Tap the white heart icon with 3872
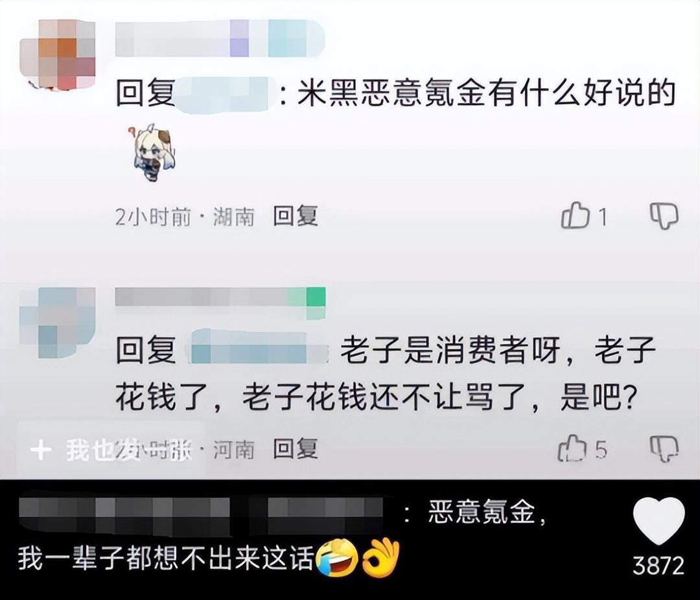700x600 pixels. pyautogui.click(x=659, y=522)
